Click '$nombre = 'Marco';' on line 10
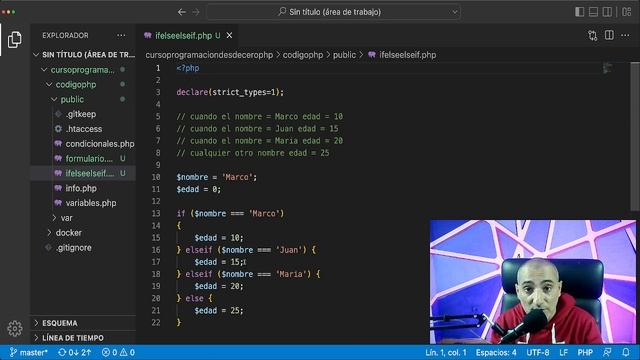 [217, 177]
